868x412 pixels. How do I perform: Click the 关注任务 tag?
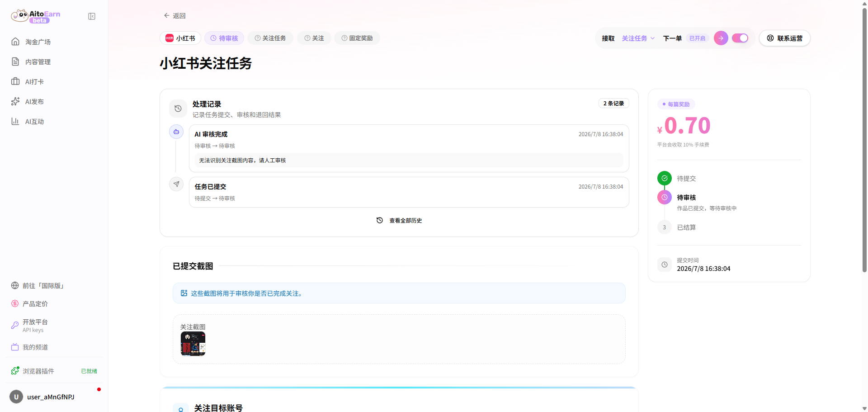click(270, 38)
